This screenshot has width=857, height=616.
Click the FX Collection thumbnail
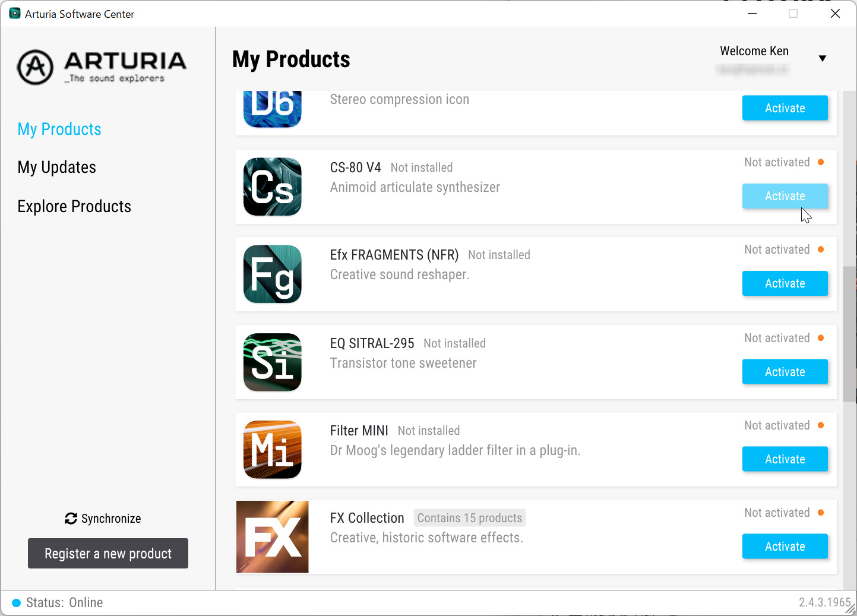point(273,536)
